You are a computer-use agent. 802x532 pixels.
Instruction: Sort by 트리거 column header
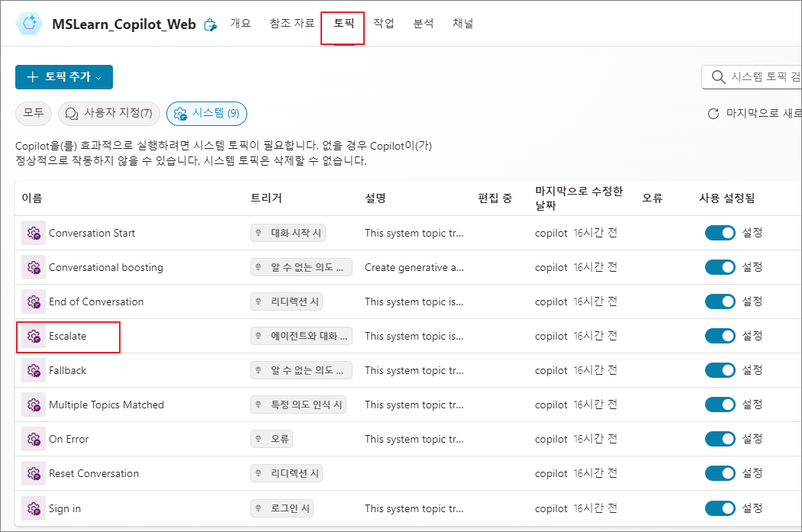(x=266, y=198)
